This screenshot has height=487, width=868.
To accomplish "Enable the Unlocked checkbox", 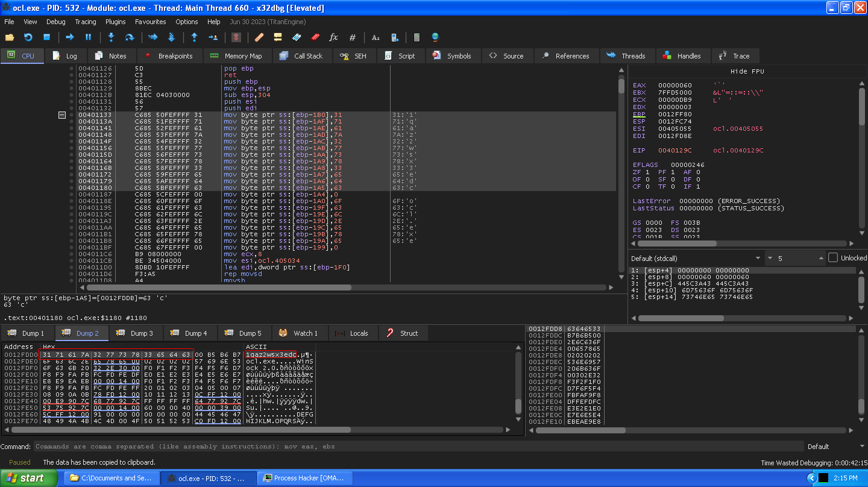I will click(x=833, y=258).
